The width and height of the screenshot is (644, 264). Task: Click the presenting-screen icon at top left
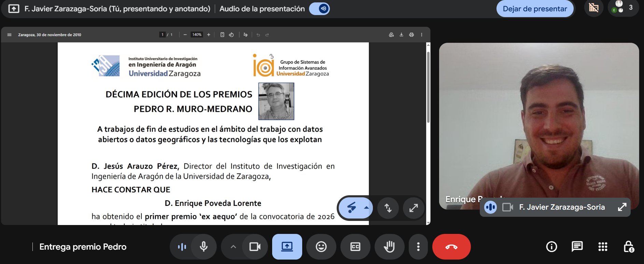point(14,9)
